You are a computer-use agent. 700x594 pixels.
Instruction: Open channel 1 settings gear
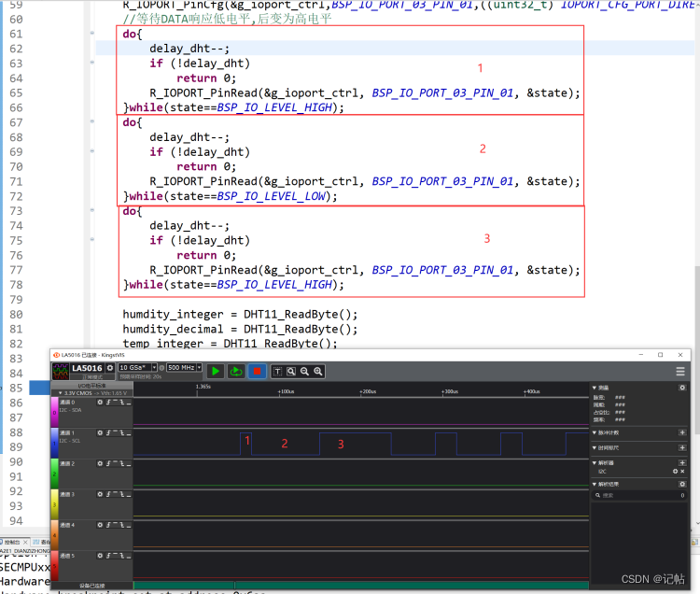[x=100, y=433]
